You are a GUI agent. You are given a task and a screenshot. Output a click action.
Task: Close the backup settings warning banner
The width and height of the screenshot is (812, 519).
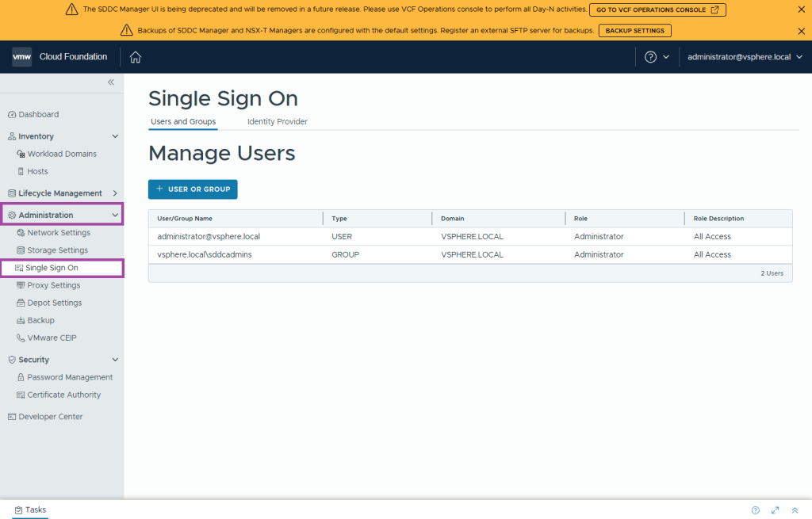coord(800,30)
